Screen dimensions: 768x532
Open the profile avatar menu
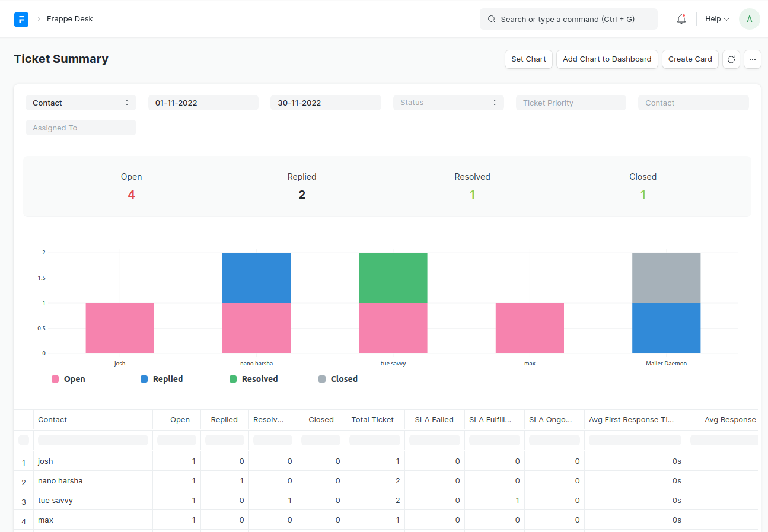pyautogui.click(x=749, y=19)
